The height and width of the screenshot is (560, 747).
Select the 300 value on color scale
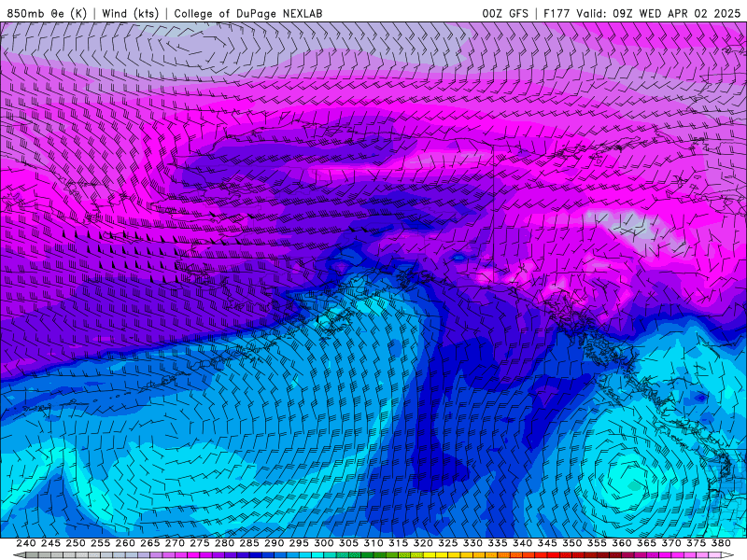click(323, 543)
